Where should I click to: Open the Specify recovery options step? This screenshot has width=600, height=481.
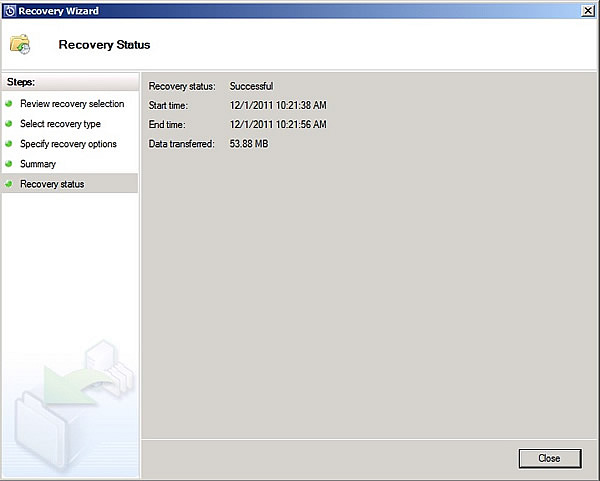68,144
